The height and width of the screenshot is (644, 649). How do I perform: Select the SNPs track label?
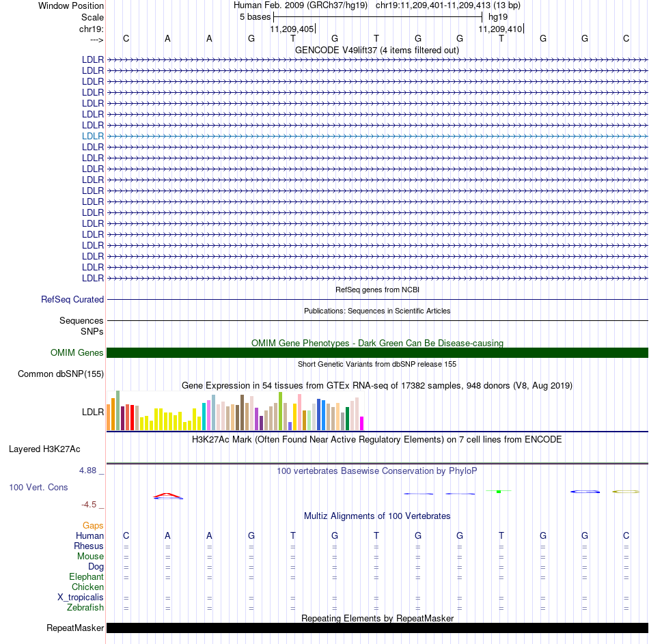click(x=92, y=331)
